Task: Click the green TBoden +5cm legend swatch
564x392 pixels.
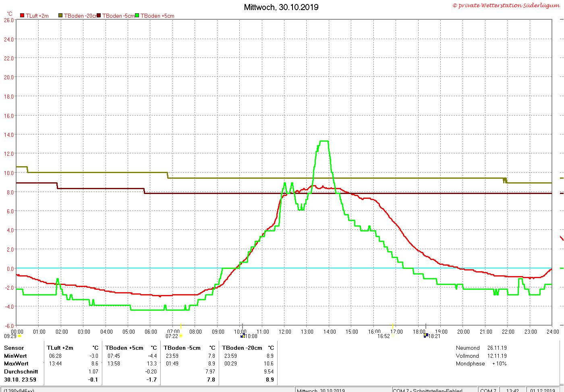Action: point(137,16)
